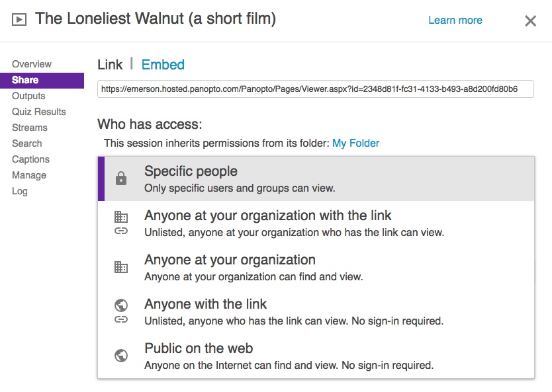Open the Learn more link
The image size is (552, 392).
(x=455, y=20)
